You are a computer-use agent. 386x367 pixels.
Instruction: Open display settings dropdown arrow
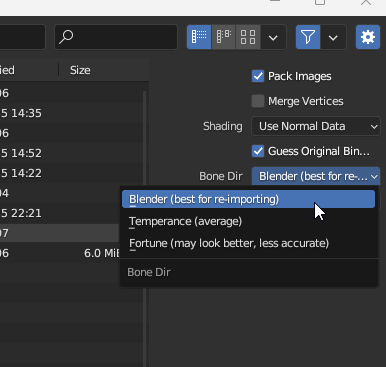(273, 37)
